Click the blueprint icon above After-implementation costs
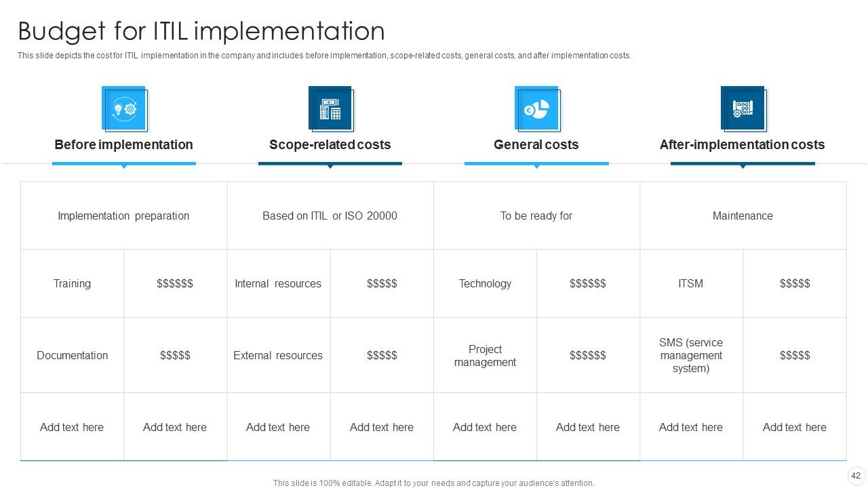868x488 pixels. click(x=743, y=108)
